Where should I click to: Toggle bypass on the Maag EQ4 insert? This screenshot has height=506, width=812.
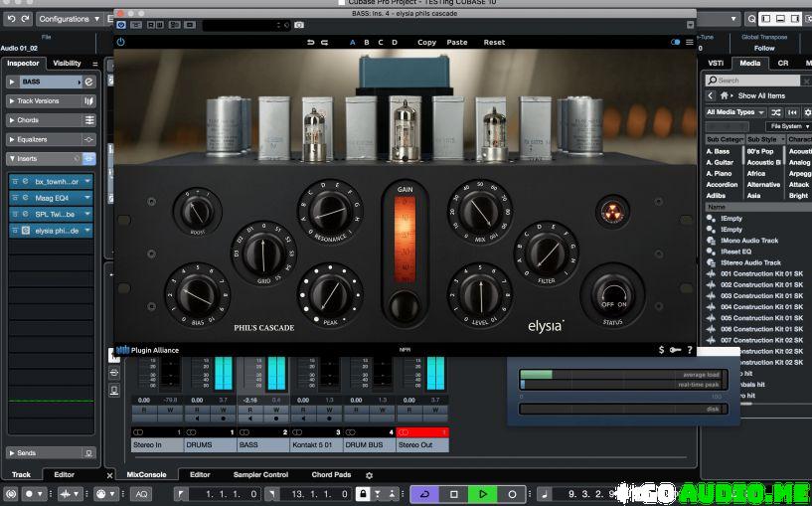tap(15, 199)
